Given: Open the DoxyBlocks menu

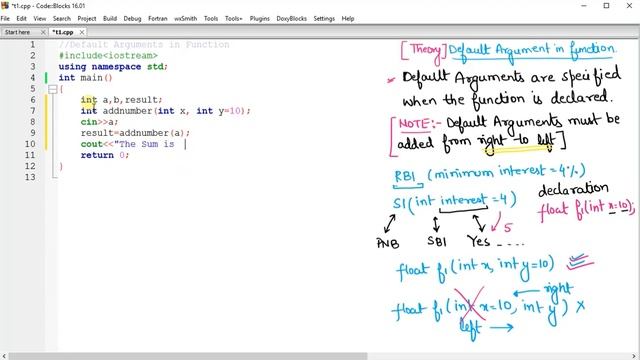Looking at the screenshot, I should tap(291, 18).
